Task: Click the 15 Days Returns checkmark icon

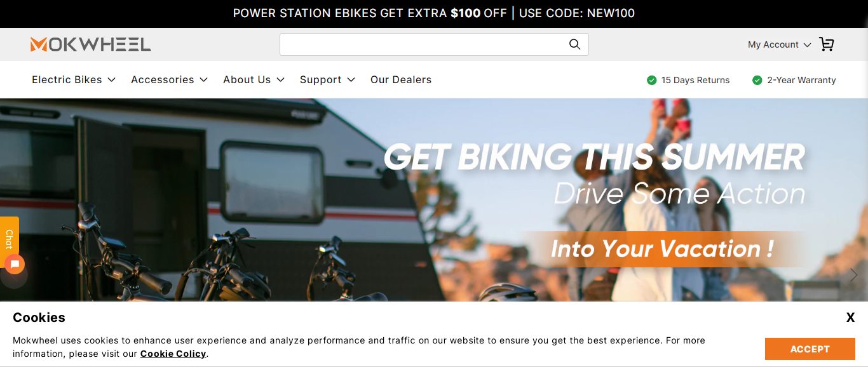Action: point(651,80)
